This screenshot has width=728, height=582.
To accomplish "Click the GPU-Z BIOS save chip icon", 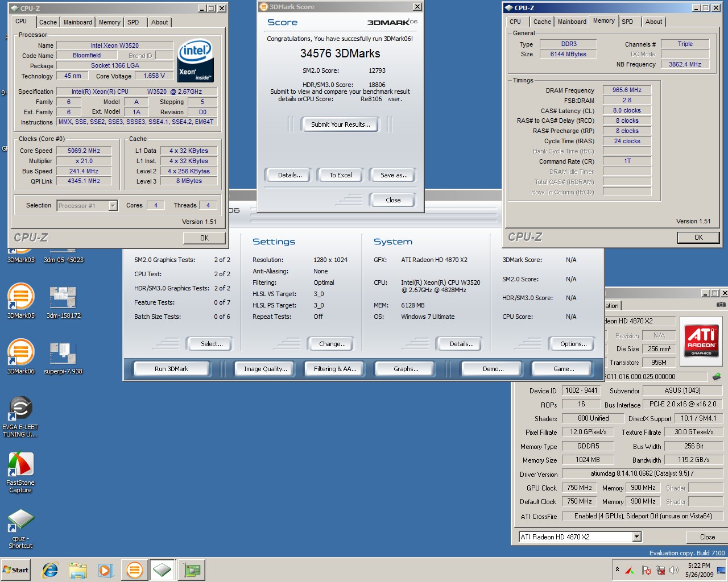I will [717, 376].
